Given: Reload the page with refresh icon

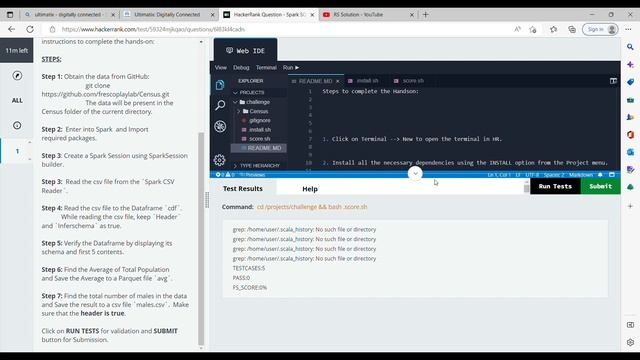Looking at the screenshot, I should (30, 29).
